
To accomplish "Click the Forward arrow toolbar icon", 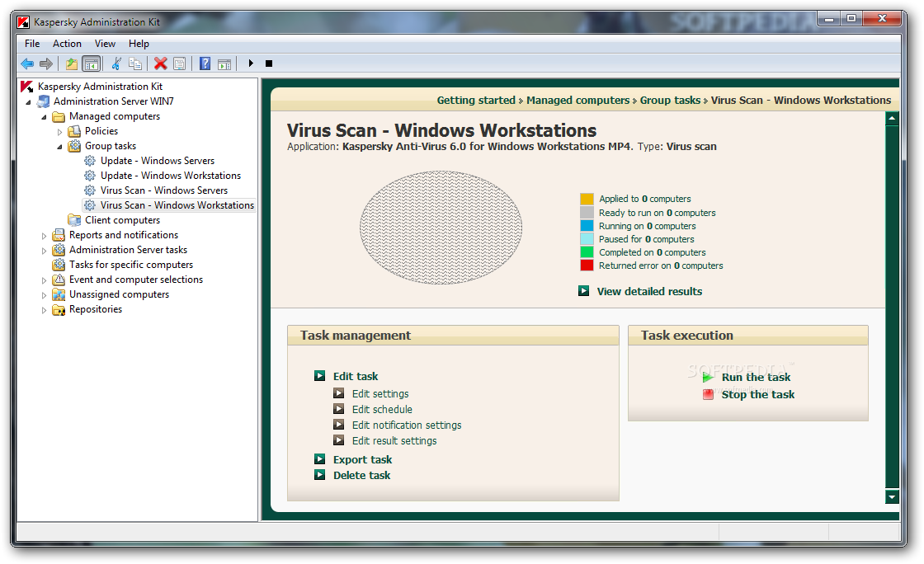I will [46, 63].
